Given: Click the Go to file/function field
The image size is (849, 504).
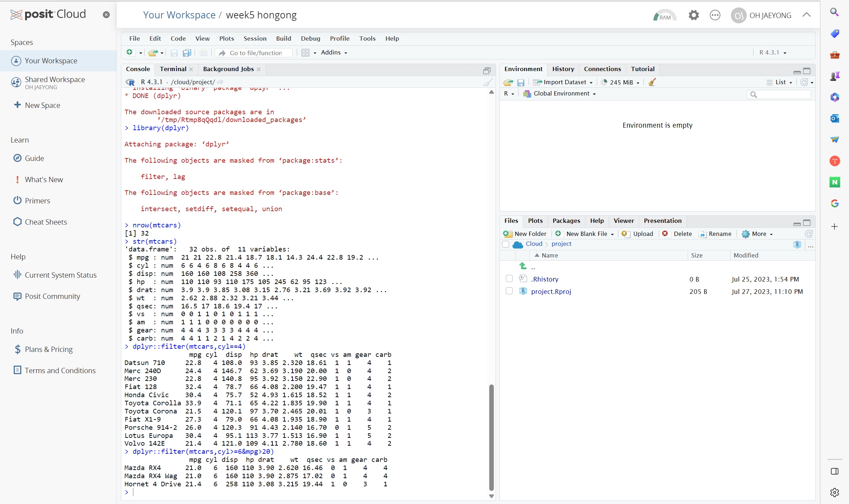Looking at the screenshot, I should (256, 53).
